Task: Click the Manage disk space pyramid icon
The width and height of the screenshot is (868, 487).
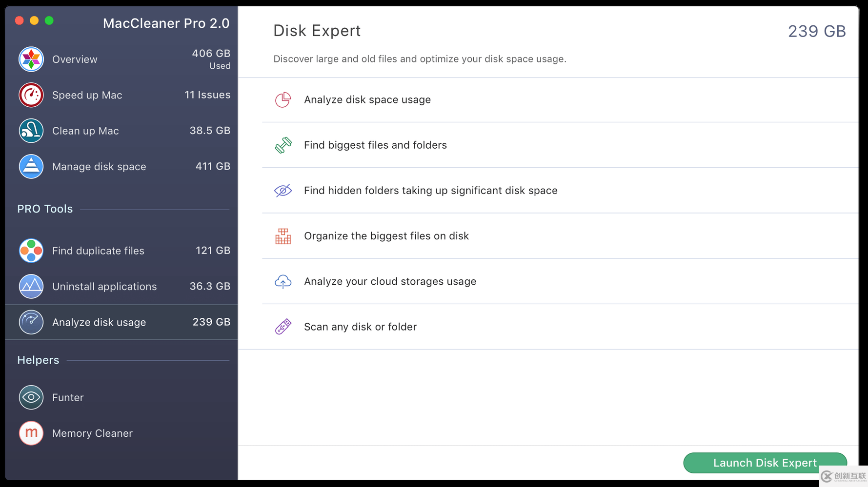Action: click(31, 166)
